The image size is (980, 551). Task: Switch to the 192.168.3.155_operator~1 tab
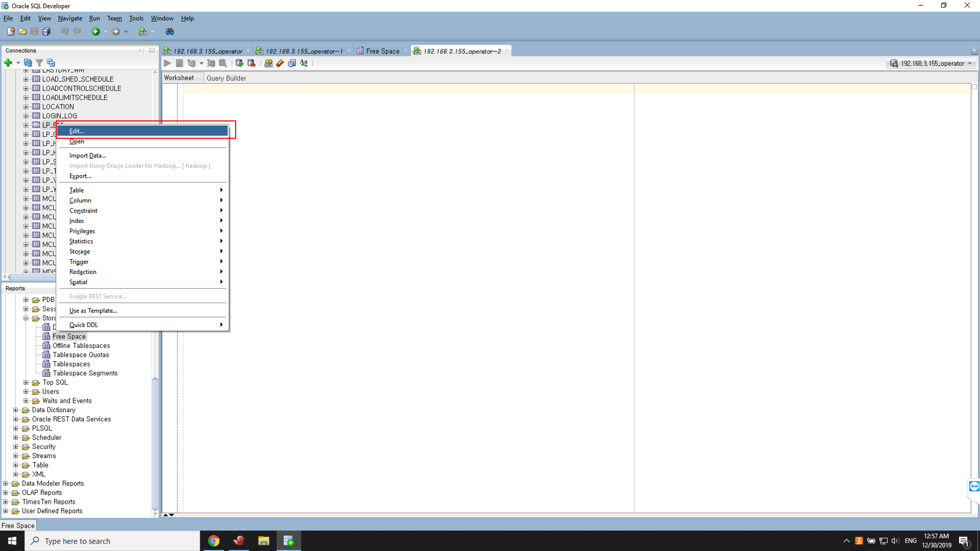pos(304,51)
